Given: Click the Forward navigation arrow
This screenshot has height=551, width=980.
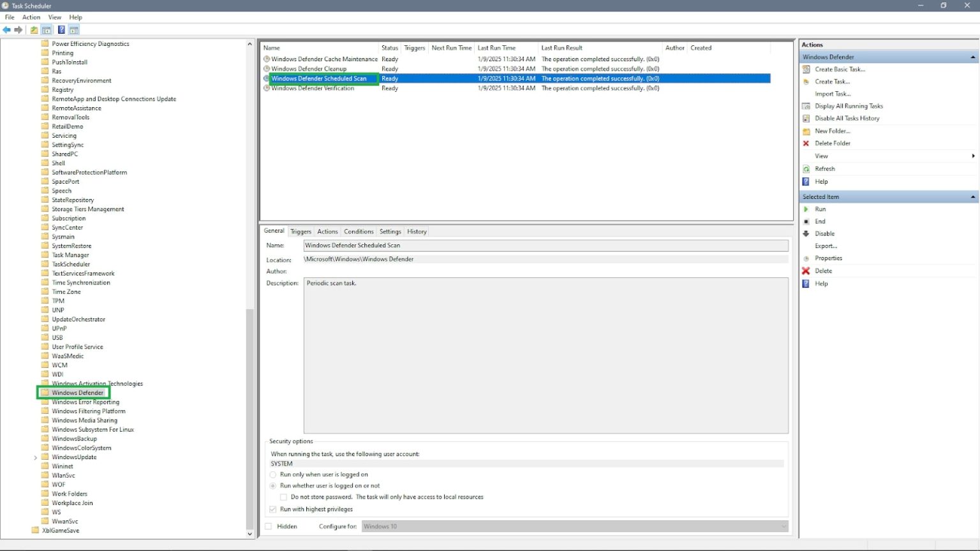Looking at the screenshot, I should coord(19,29).
